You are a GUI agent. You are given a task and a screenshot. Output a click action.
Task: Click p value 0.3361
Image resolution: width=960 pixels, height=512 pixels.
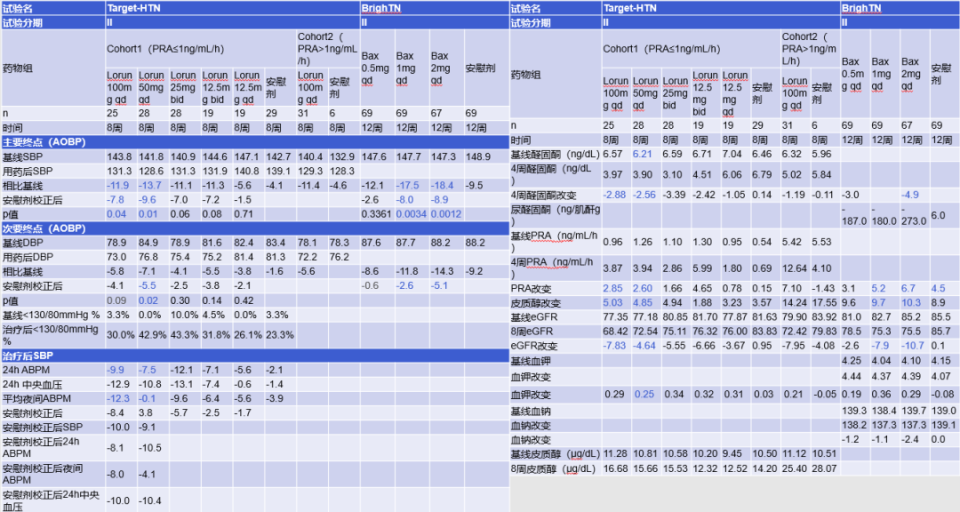tap(376, 214)
